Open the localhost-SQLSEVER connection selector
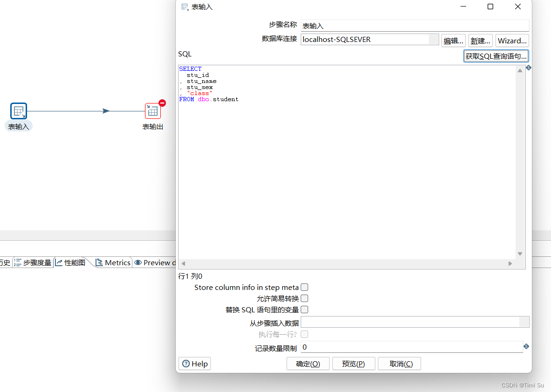The width and height of the screenshot is (551, 392). point(434,39)
